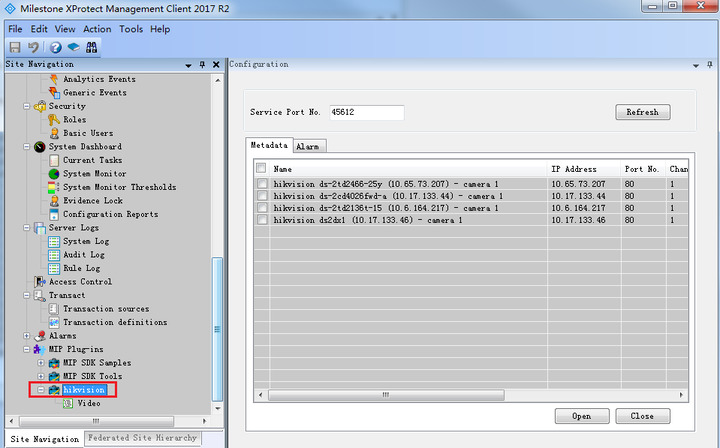This screenshot has height=448, width=720.
Task: Expand the Alarms tree node
Action: coord(27,336)
